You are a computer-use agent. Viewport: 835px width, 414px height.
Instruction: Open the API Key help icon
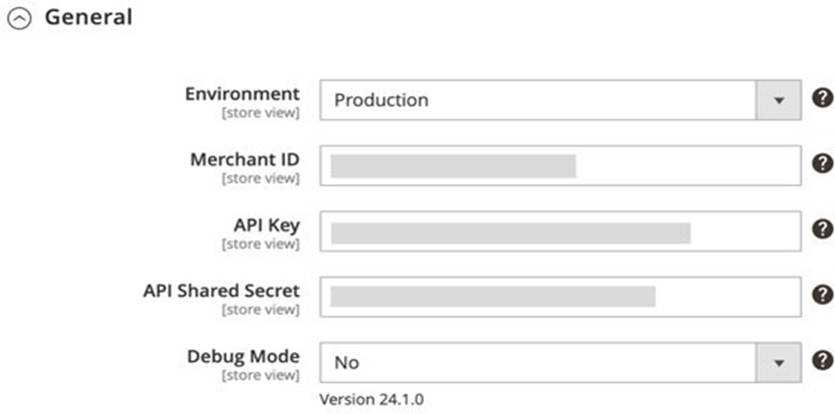(821, 229)
